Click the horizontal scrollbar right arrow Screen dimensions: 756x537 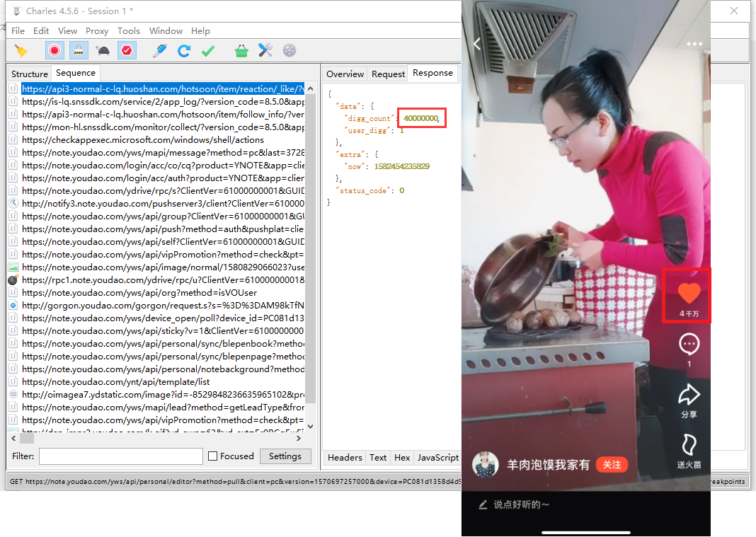(x=299, y=438)
